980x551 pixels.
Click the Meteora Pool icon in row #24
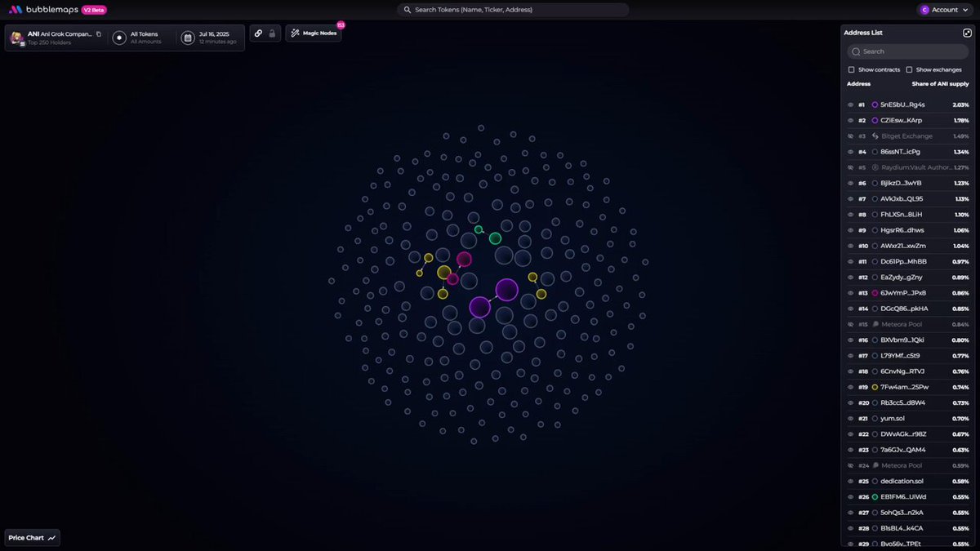875,465
